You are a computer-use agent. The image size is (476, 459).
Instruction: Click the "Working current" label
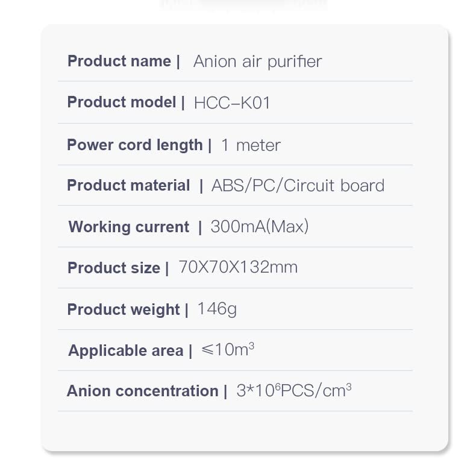click(x=129, y=227)
